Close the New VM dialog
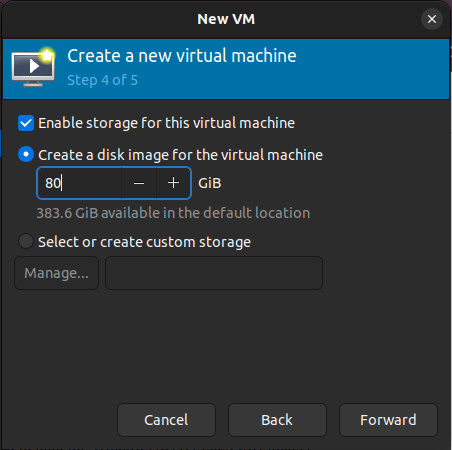 [x=432, y=19]
